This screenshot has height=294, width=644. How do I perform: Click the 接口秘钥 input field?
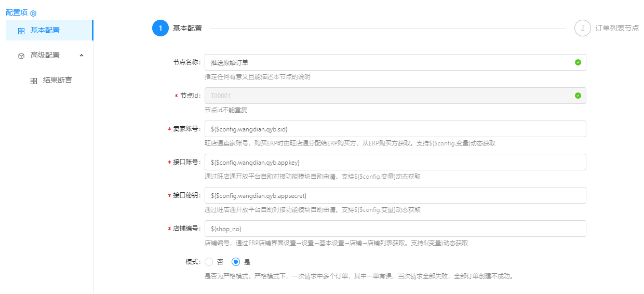pyautogui.click(x=395, y=195)
